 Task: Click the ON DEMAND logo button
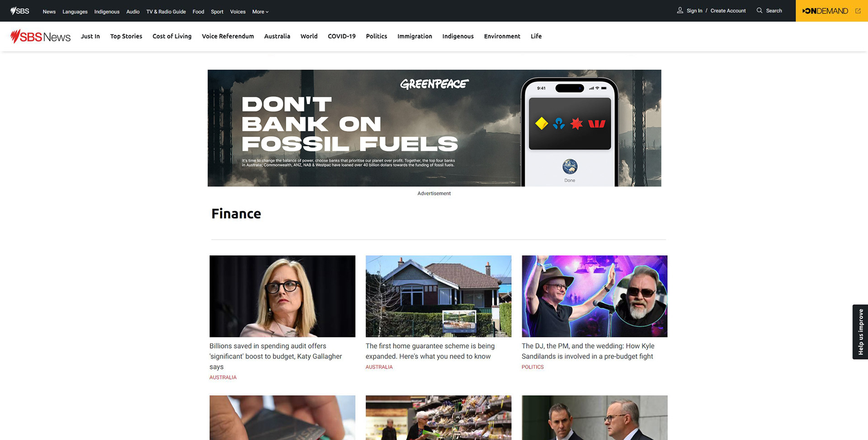tap(825, 11)
